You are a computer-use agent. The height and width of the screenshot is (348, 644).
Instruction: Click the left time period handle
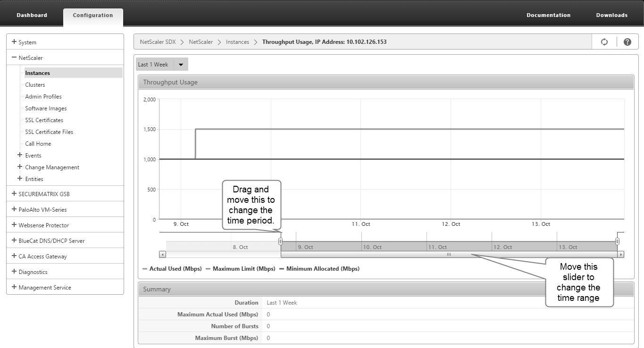281,241
